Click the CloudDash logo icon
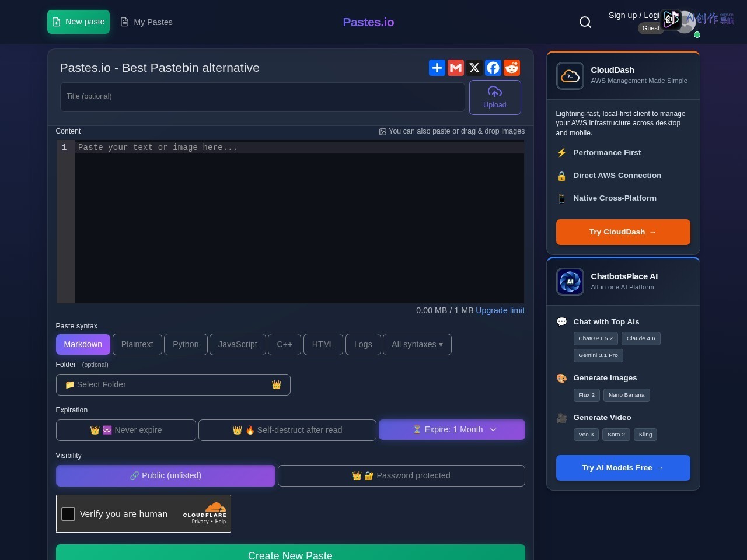The image size is (747, 560). tap(570, 76)
